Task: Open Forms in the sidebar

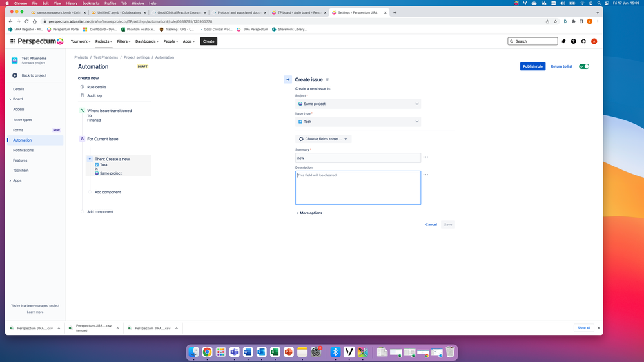Action: (17, 130)
